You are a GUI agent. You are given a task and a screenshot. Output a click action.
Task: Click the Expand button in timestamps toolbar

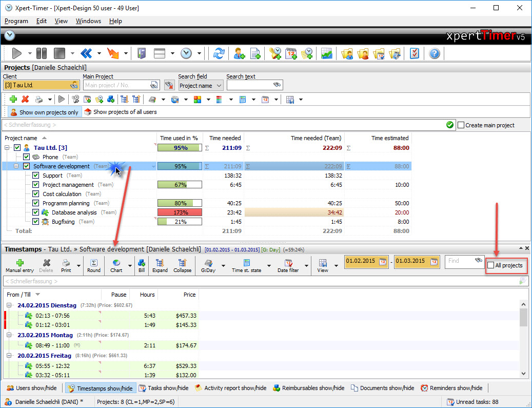click(x=160, y=265)
